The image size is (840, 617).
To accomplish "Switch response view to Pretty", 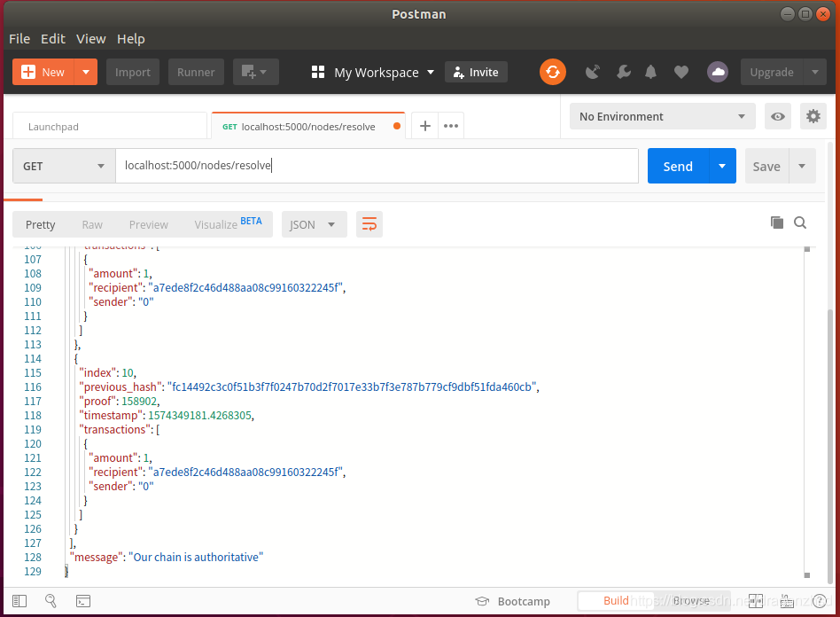I will click(40, 224).
